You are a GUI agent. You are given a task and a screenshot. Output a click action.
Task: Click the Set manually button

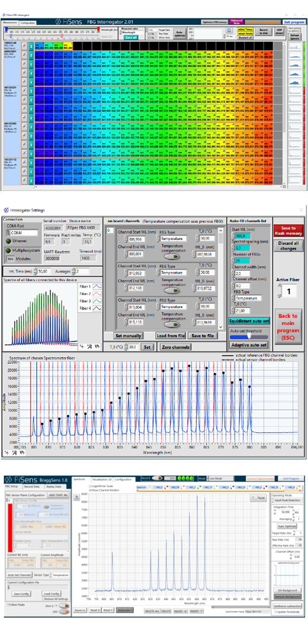pos(129,335)
